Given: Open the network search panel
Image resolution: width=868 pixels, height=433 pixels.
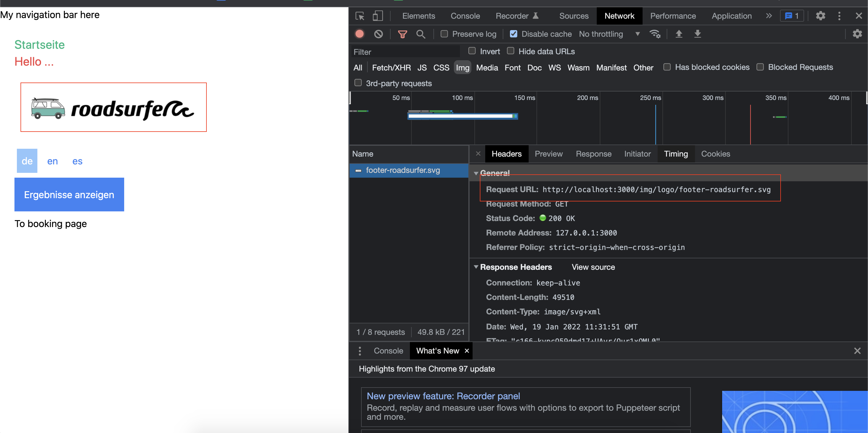Looking at the screenshot, I should pyautogui.click(x=421, y=34).
